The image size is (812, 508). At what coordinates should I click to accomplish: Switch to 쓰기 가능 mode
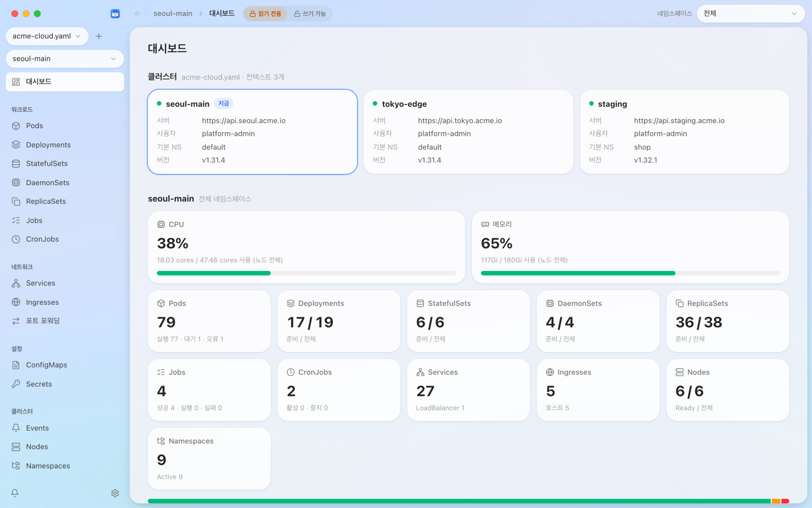pyautogui.click(x=310, y=14)
